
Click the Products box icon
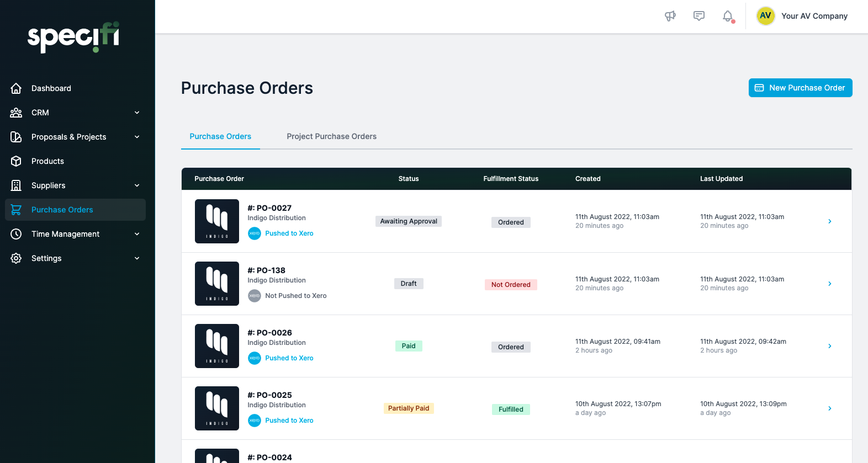point(16,161)
